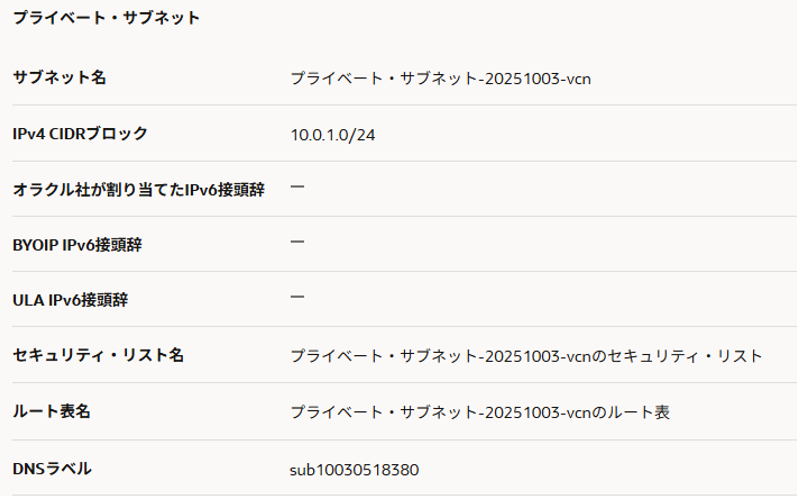Click the サブネット名 field label
Viewport: 797px width, 496px height.
pyautogui.click(x=59, y=78)
